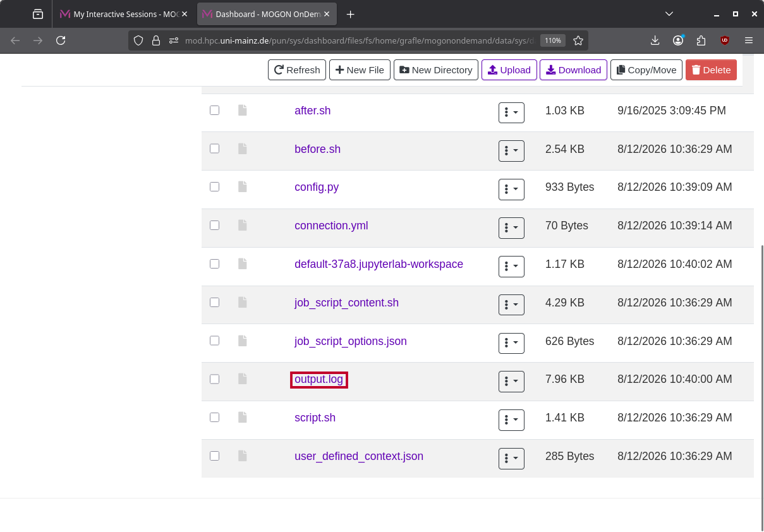Open the Upload dialog

point(509,70)
